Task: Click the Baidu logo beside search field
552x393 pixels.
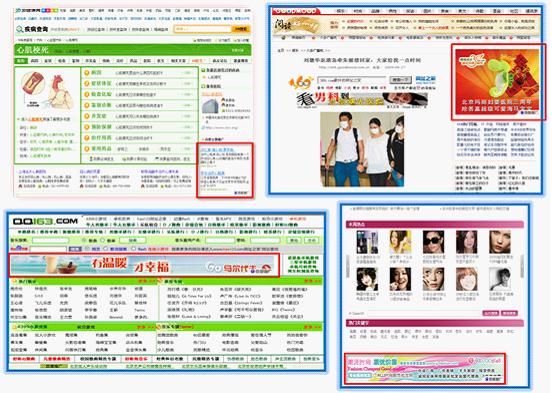Action: (19, 249)
